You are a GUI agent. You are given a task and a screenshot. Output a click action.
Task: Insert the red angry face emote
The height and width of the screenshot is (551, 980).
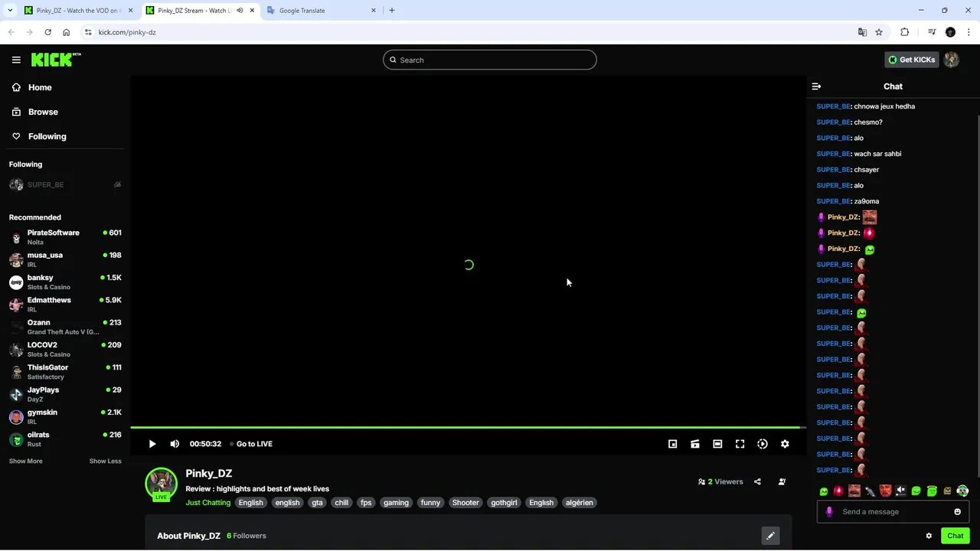click(x=885, y=491)
